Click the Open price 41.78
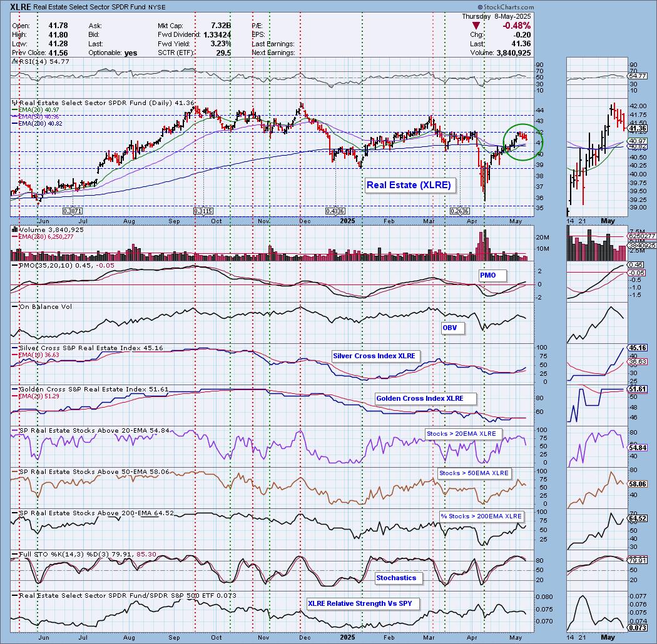The image size is (657, 644). [x=58, y=26]
